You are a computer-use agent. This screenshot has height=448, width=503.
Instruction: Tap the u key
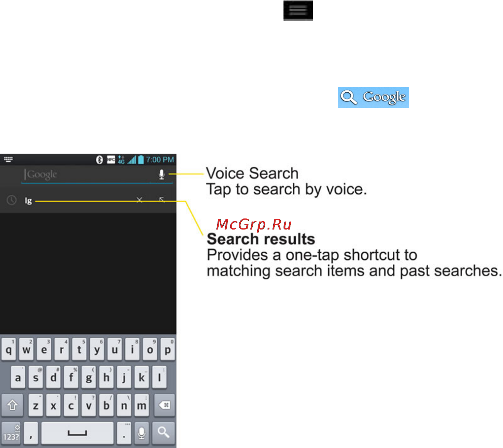coord(114,349)
